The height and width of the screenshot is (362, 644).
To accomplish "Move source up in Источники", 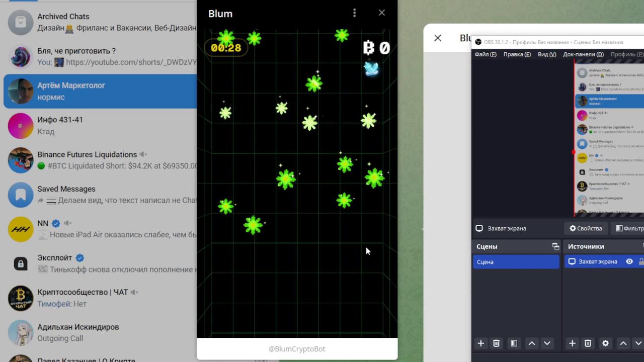I will pos(623,343).
